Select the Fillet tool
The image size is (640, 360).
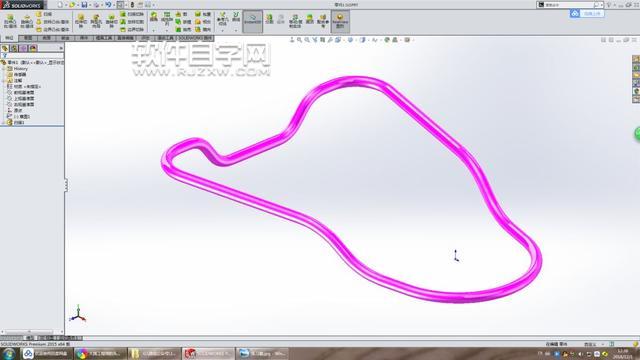pos(154,17)
